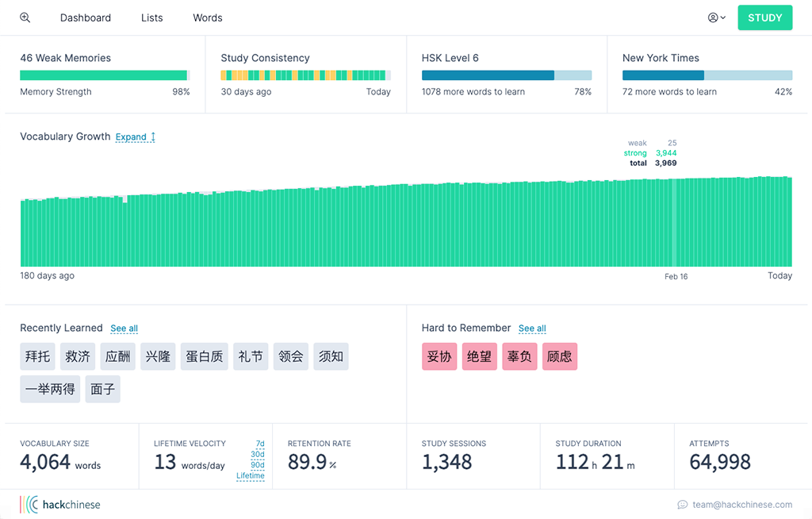See all Recently Learned words
Screen dimensions: 812x519
[x=124, y=329]
